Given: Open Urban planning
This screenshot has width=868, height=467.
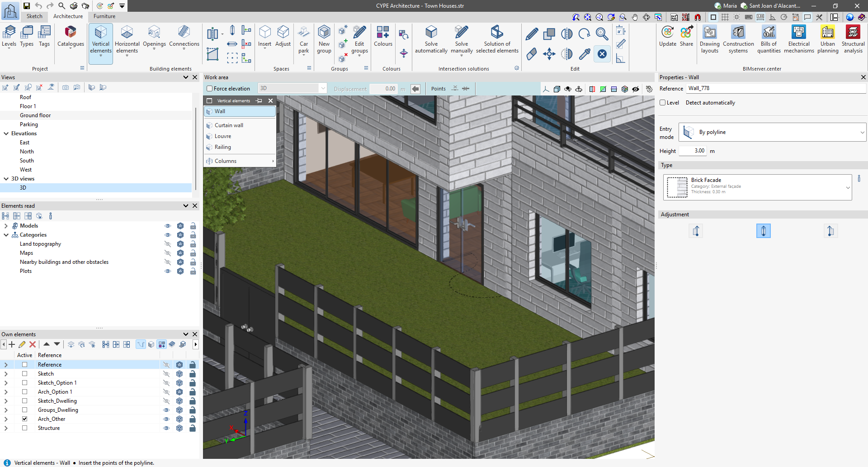Looking at the screenshot, I should pyautogui.click(x=828, y=40).
